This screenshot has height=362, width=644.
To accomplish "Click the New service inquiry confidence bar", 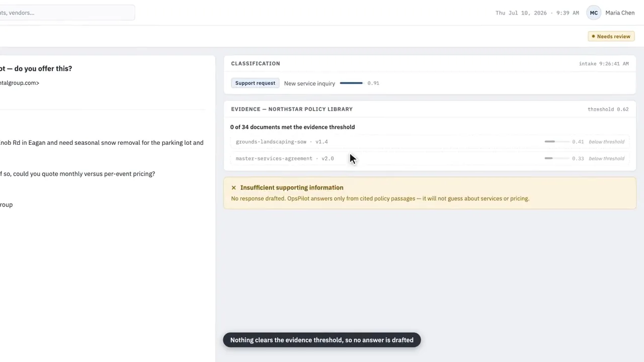I will (x=351, y=83).
